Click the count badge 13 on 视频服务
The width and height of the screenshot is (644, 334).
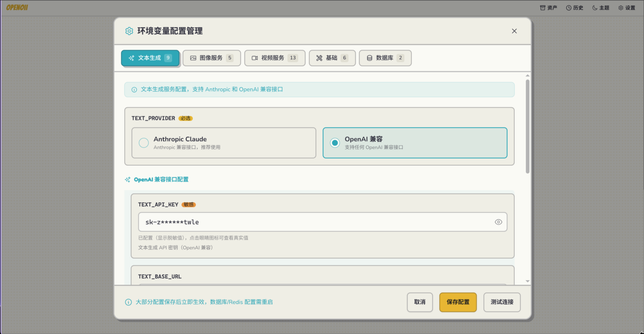293,58
